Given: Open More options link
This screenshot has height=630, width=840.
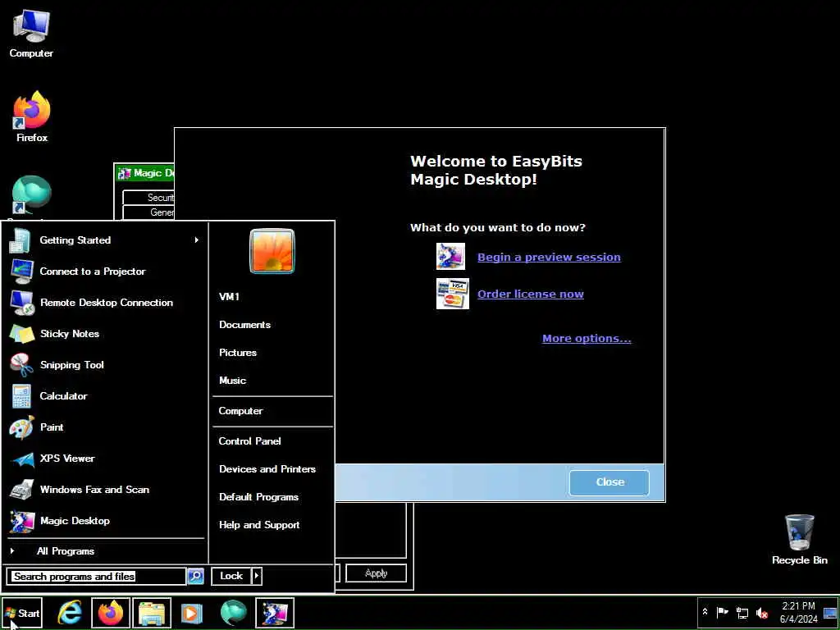Looking at the screenshot, I should 587,339.
